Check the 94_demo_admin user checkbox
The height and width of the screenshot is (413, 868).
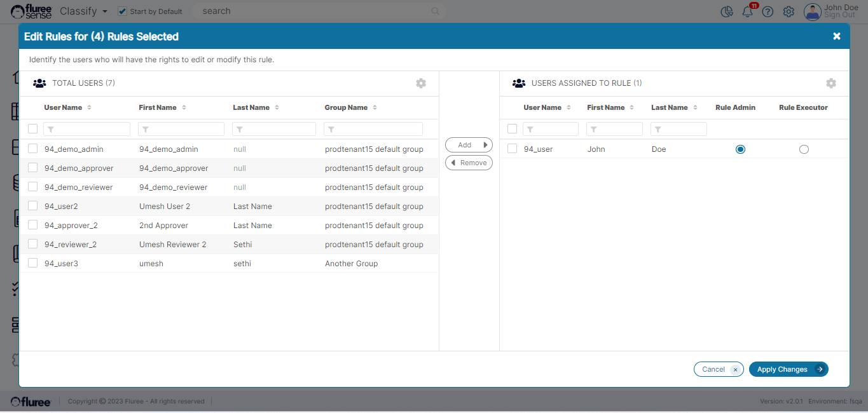(32, 149)
